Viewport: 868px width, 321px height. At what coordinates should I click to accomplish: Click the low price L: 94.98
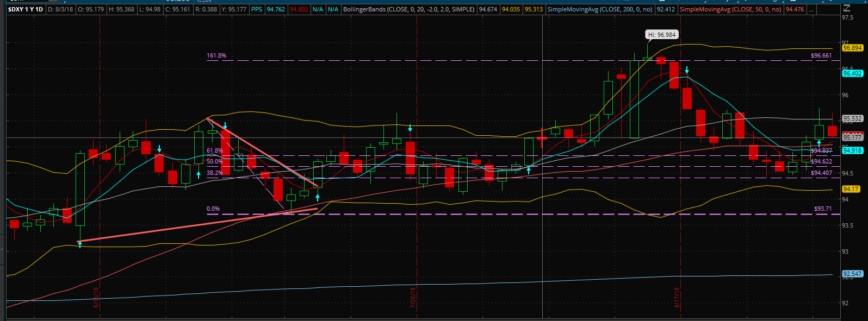150,9
